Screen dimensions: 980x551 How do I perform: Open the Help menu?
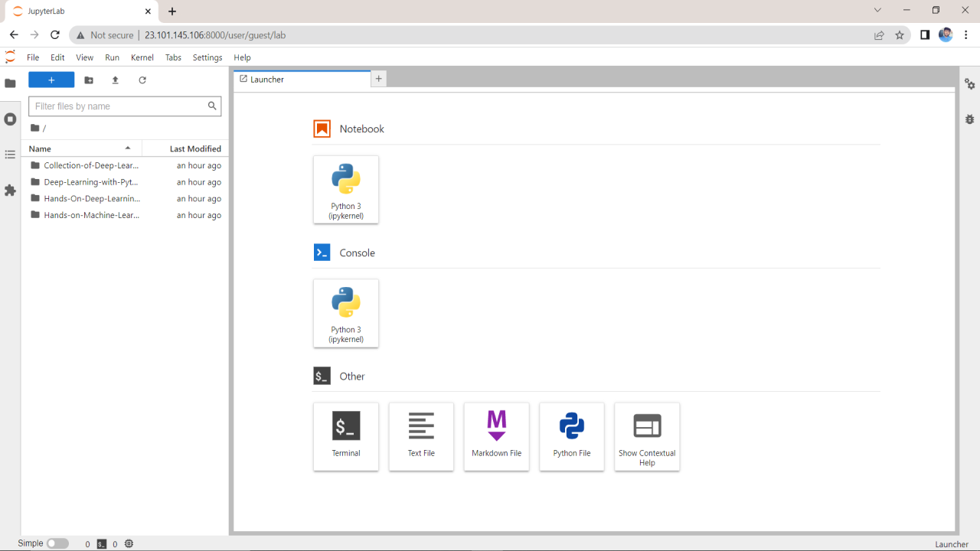(242, 57)
